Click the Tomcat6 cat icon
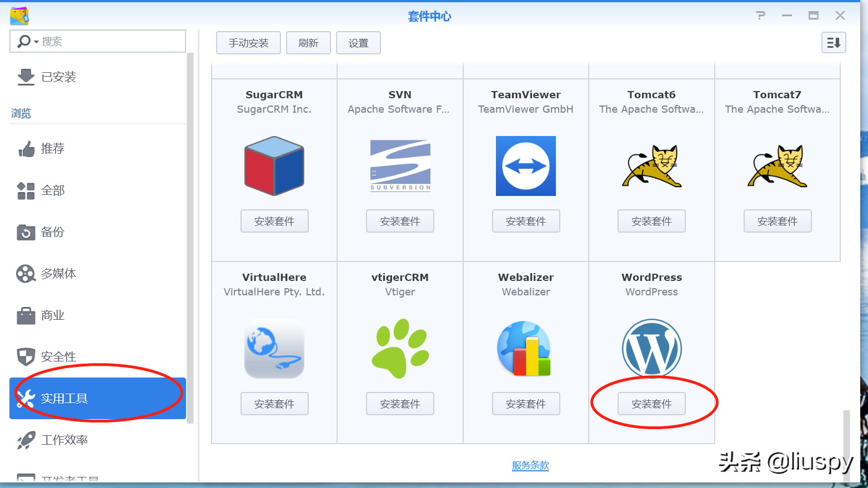 click(x=651, y=166)
